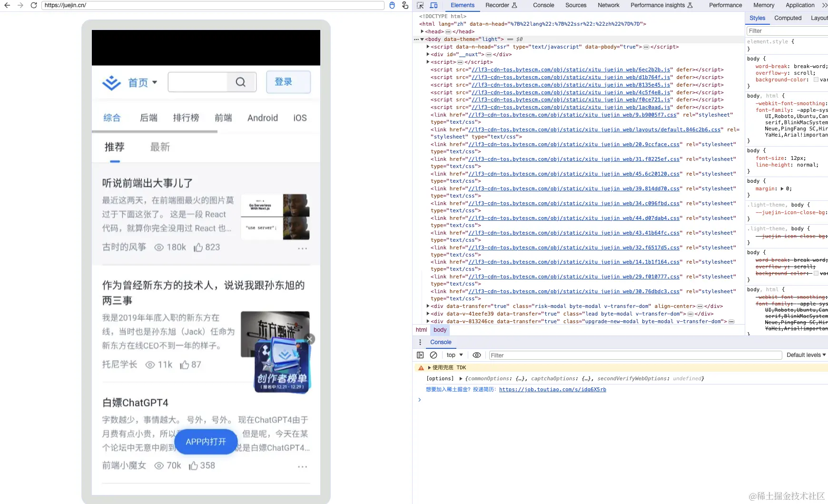
Task: Open article 白嫖ChatGPT4
Action: (135, 403)
